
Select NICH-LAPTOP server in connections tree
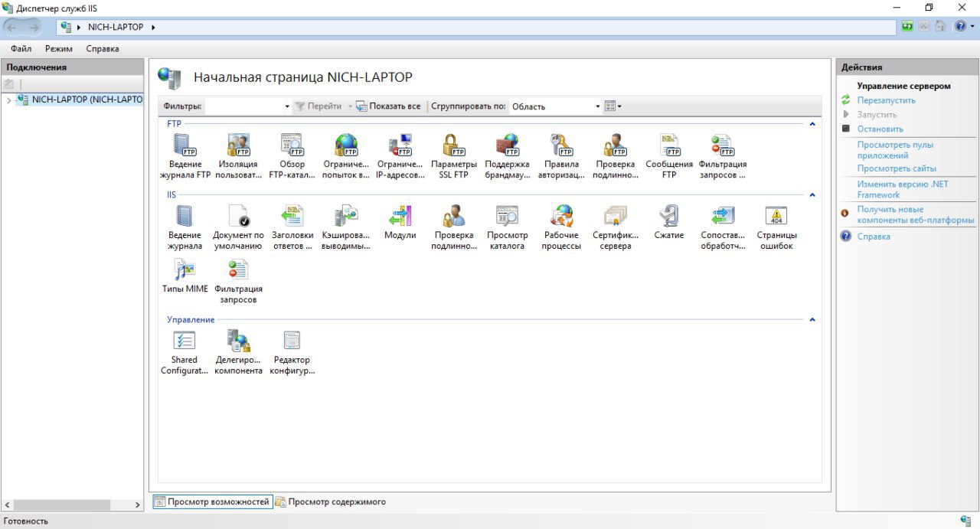click(x=80, y=100)
